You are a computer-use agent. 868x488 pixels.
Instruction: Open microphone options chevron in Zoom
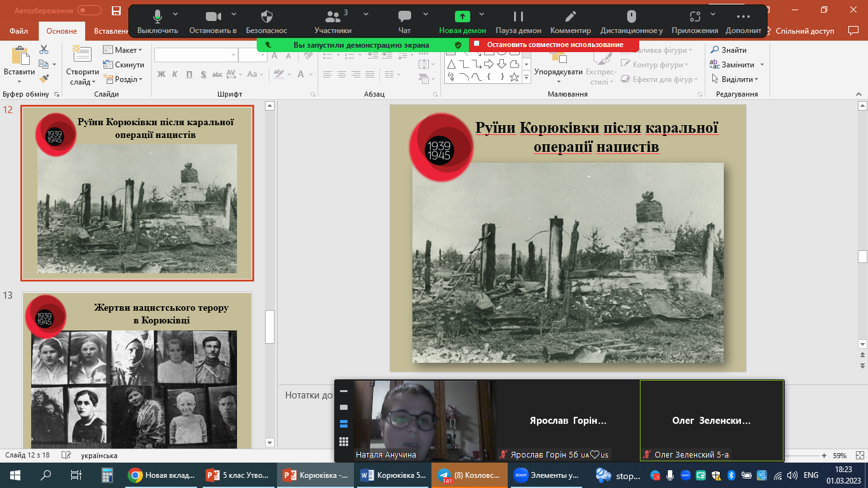tap(175, 14)
